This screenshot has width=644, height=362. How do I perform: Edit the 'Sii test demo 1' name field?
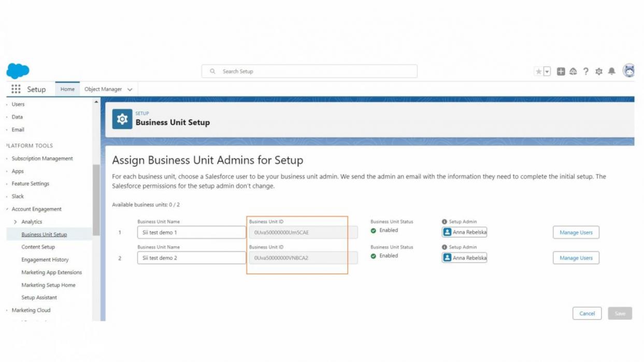[x=192, y=233]
